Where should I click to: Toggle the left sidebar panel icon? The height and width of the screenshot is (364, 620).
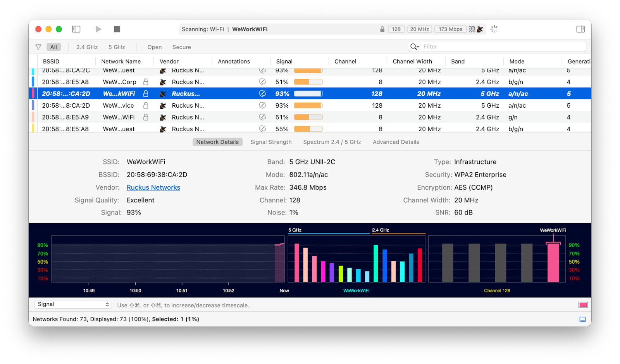pyautogui.click(x=76, y=29)
